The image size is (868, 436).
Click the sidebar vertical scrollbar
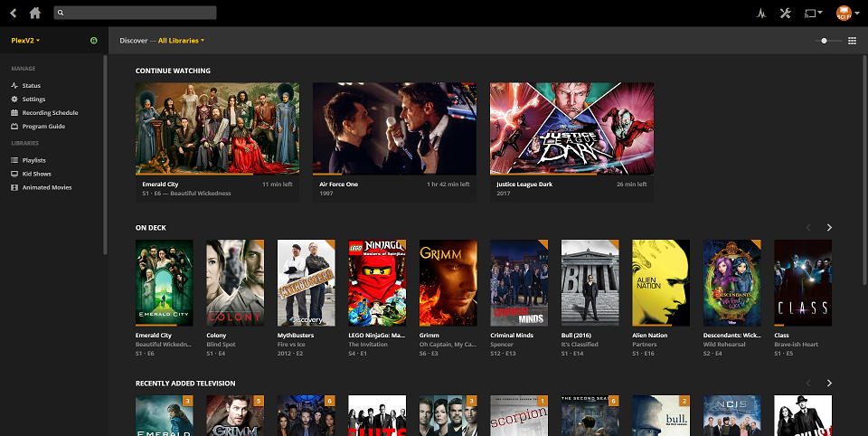[105, 155]
